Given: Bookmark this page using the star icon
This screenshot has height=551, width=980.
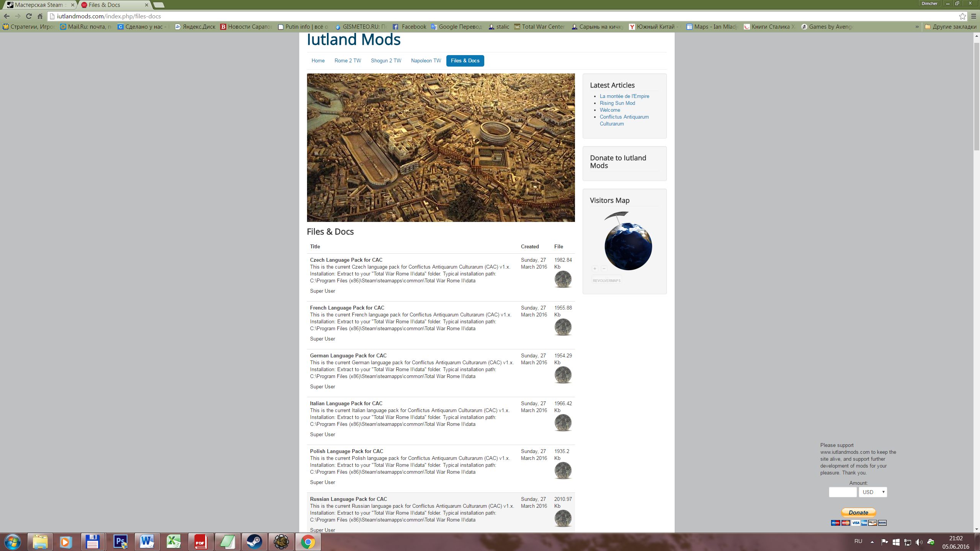Looking at the screenshot, I should 962,16.
